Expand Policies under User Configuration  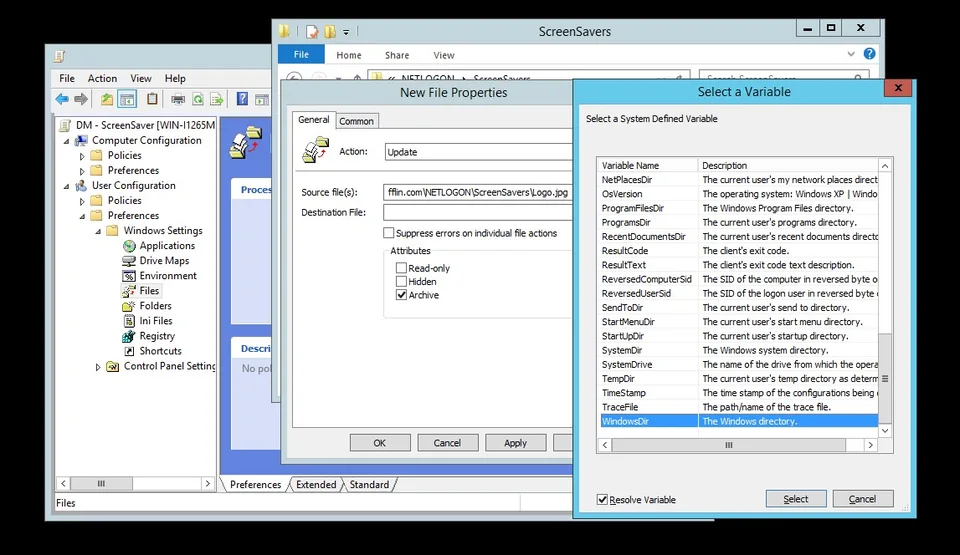point(82,201)
